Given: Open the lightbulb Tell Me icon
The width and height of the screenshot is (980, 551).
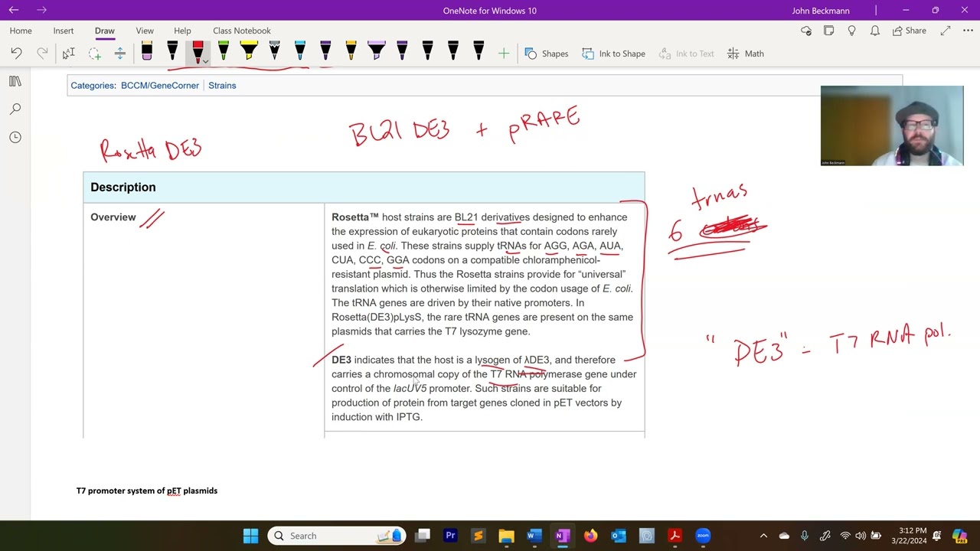Looking at the screenshot, I should [x=851, y=31].
